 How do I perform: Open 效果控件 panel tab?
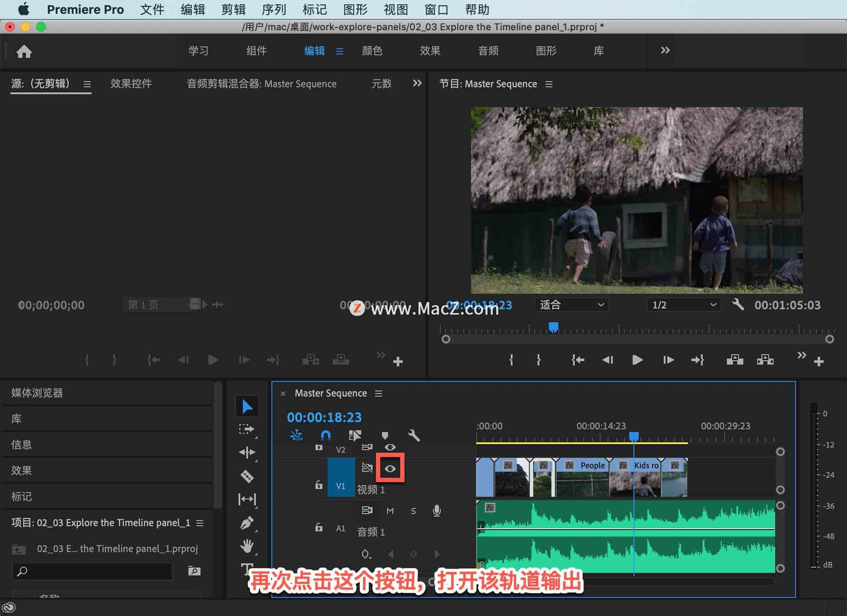pyautogui.click(x=131, y=83)
